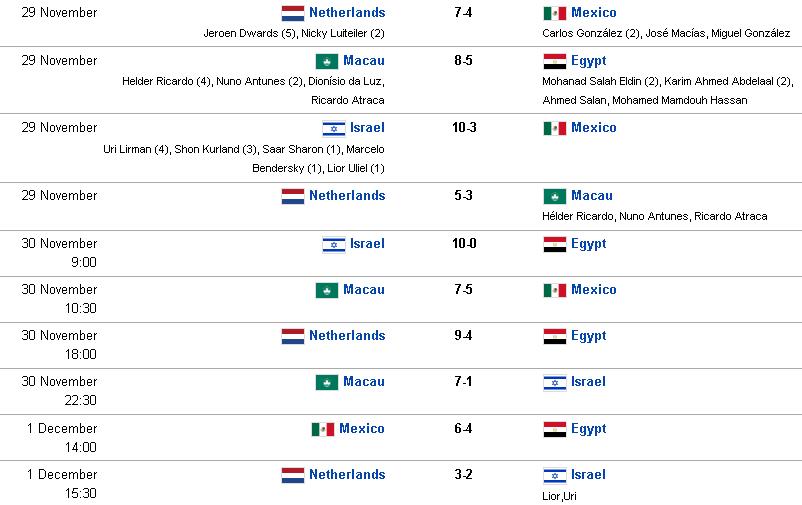802x505 pixels.
Task: Open the Macau link in the 7-5 match
Action: (364, 290)
